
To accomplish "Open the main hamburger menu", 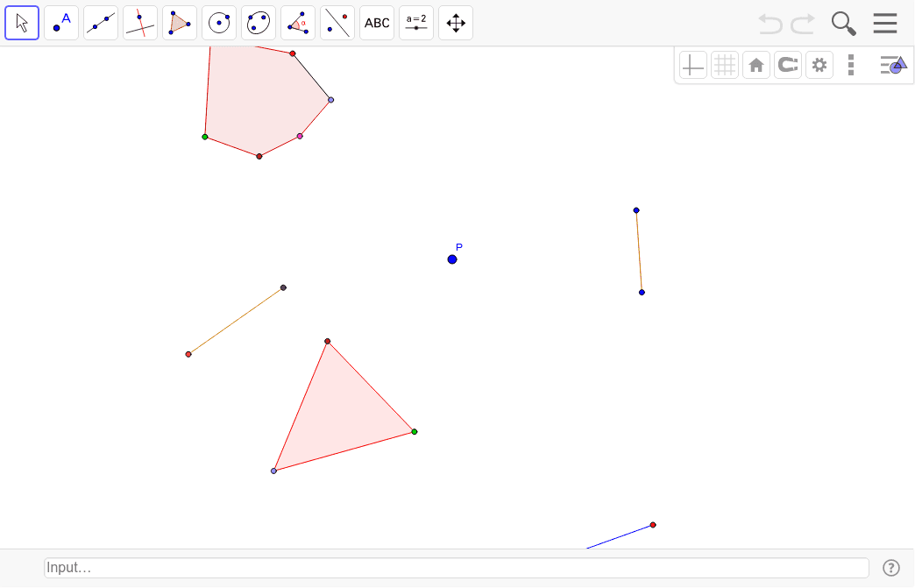I will [x=885, y=24].
